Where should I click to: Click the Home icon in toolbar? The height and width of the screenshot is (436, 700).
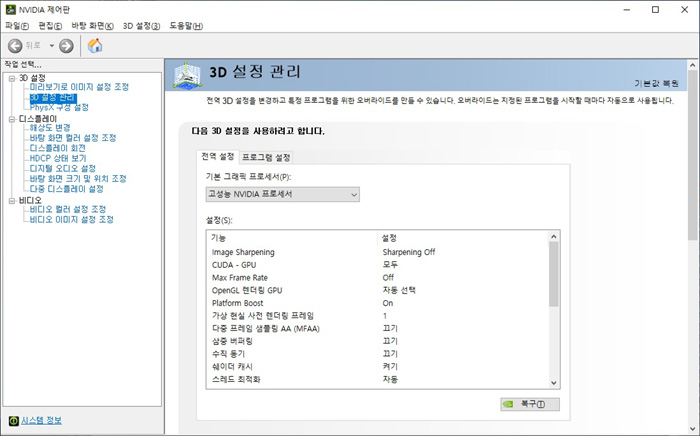95,46
